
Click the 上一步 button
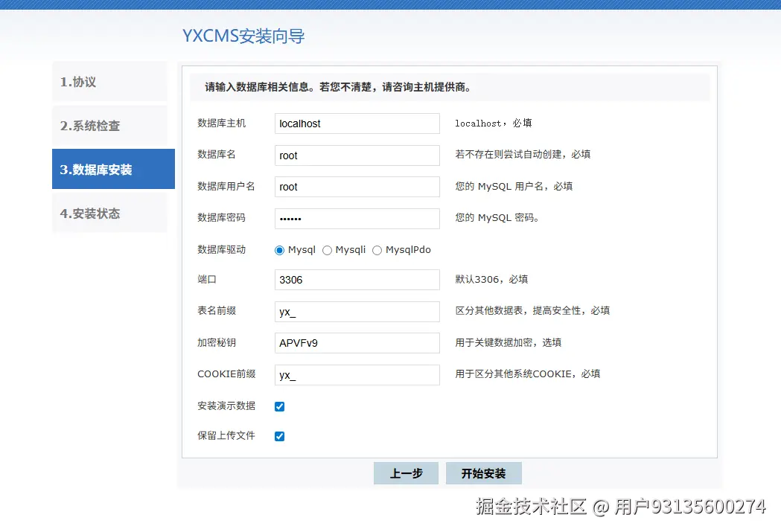406,473
